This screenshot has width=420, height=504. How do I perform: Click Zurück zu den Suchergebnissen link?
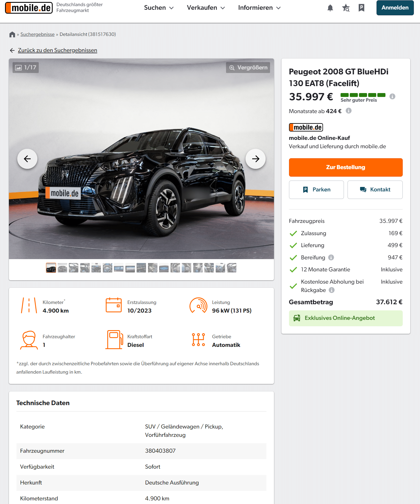(x=57, y=50)
